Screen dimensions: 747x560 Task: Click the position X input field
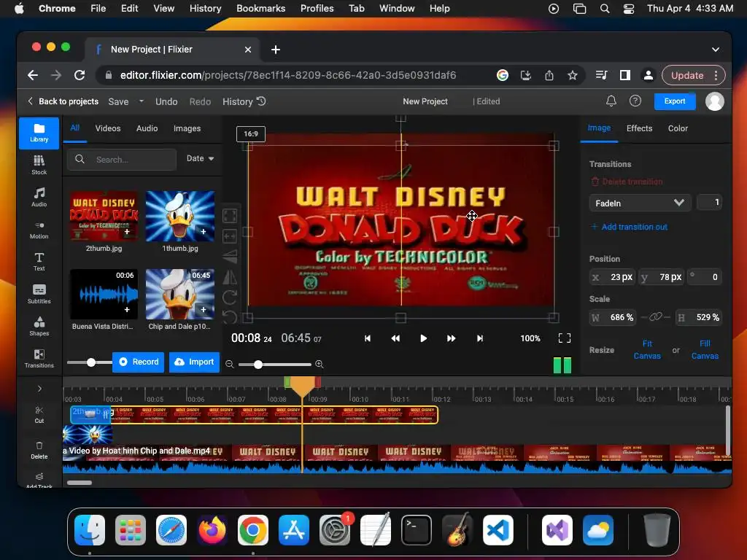613,276
